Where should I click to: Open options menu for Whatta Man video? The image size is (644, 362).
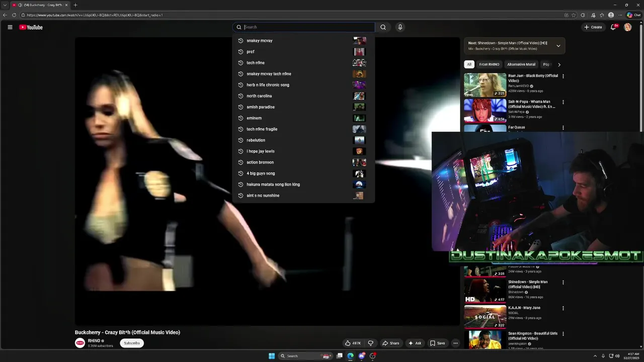[x=563, y=102]
